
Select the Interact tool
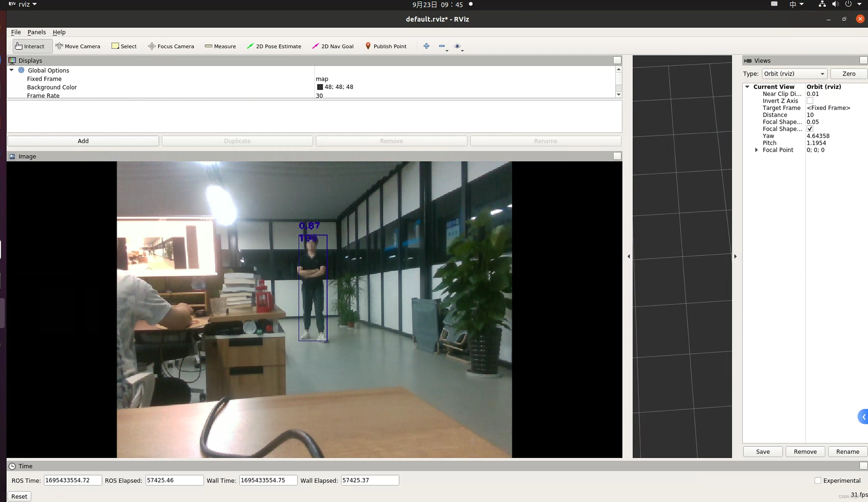click(29, 46)
